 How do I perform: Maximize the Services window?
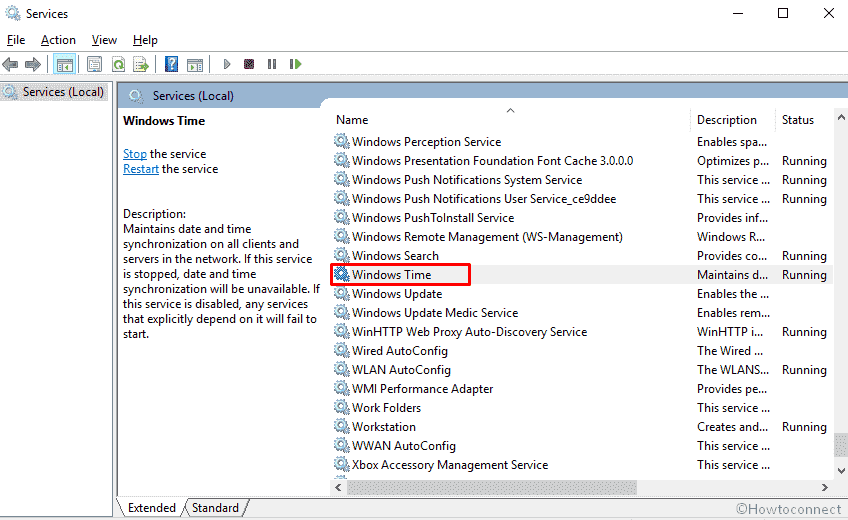[x=783, y=13]
